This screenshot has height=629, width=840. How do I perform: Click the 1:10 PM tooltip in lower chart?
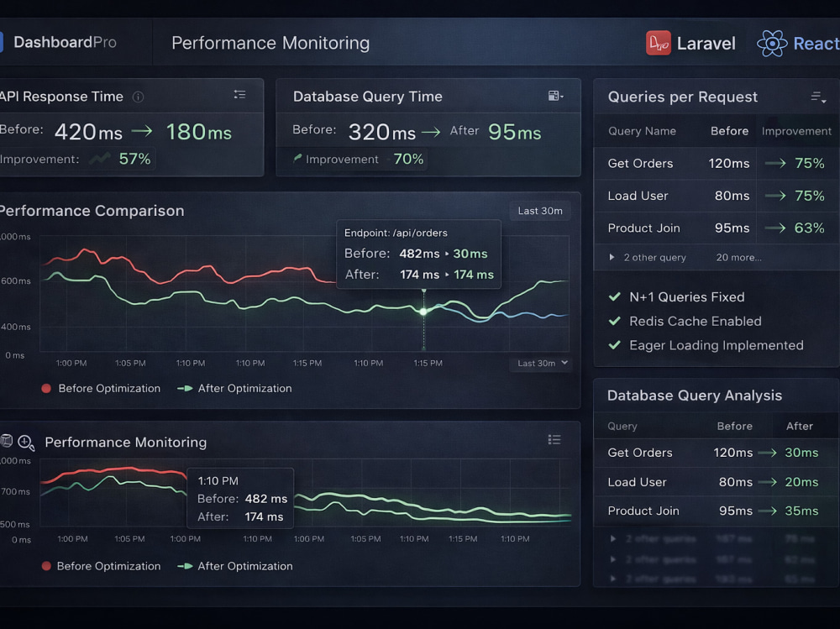coord(240,498)
